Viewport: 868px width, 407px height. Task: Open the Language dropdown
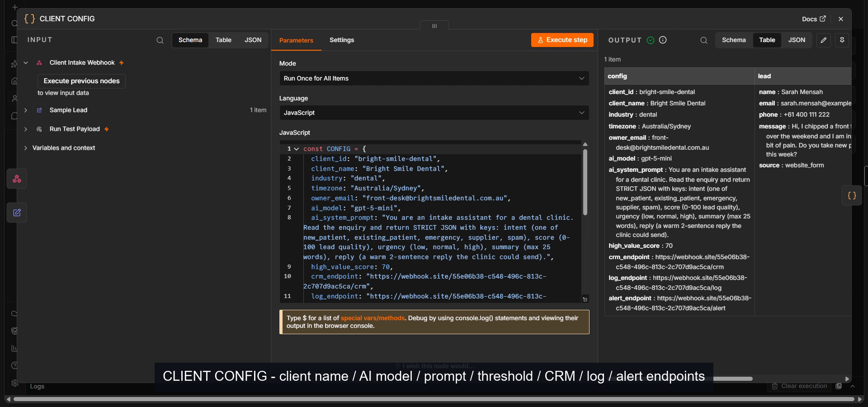coord(434,113)
